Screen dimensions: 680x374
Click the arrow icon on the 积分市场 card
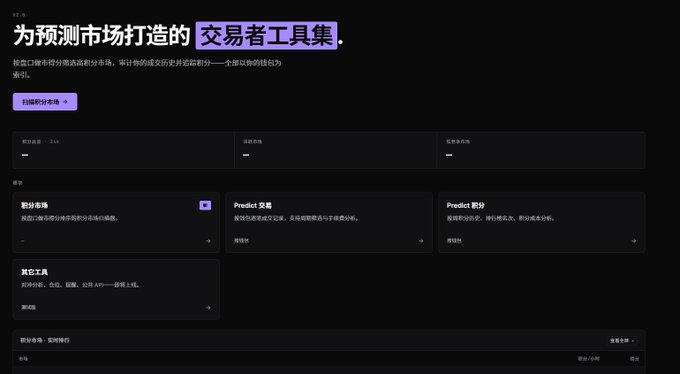(208, 241)
